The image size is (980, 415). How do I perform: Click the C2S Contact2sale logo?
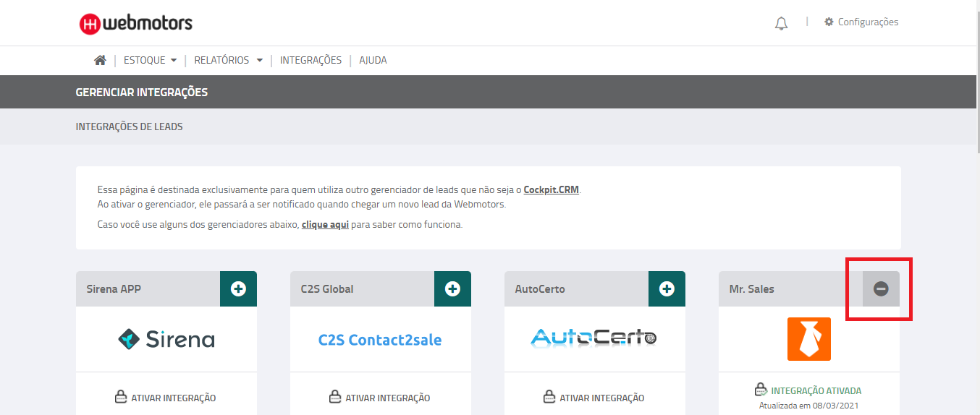tap(380, 340)
